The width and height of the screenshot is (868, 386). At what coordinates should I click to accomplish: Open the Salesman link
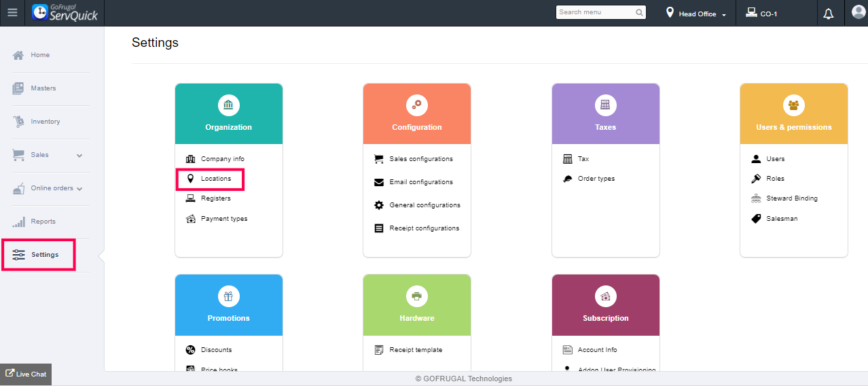point(782,219)
